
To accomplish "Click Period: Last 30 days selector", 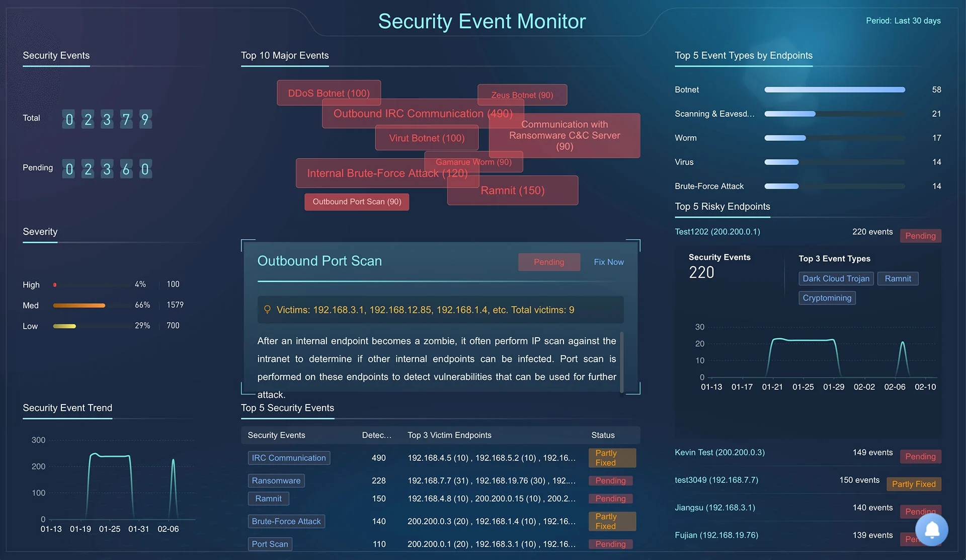I will tap(903, 21).
